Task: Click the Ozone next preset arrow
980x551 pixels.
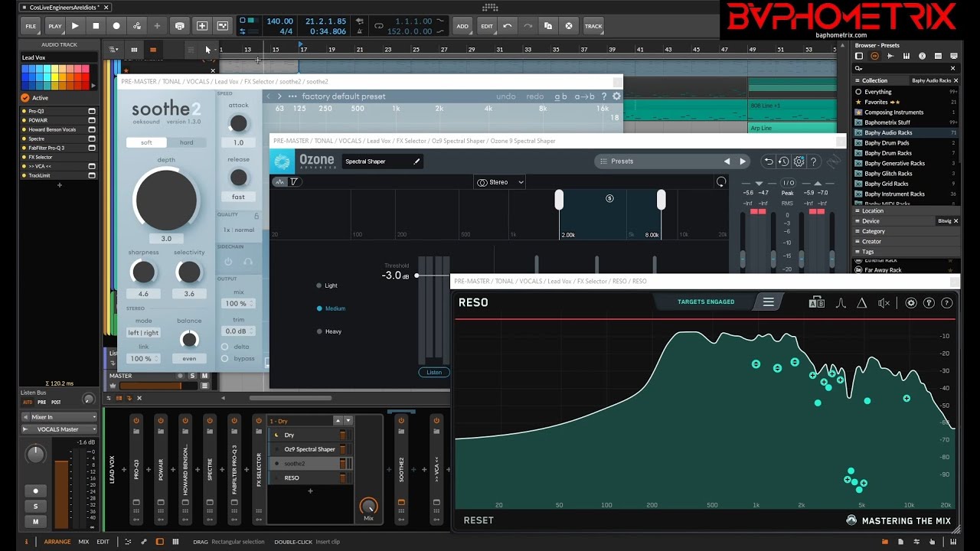Action: [742, 161]
